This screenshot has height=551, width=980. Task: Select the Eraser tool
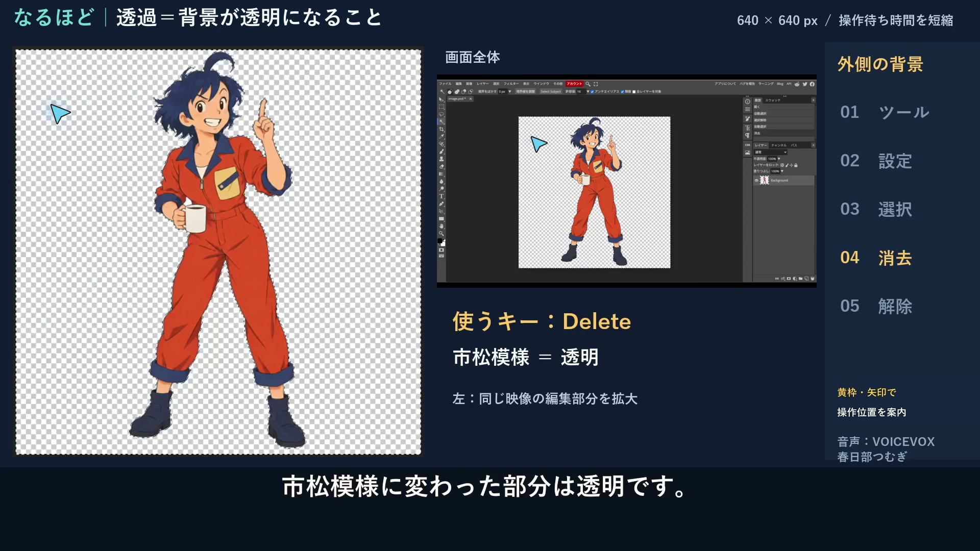pyautogui.click(x=442, y=166)
